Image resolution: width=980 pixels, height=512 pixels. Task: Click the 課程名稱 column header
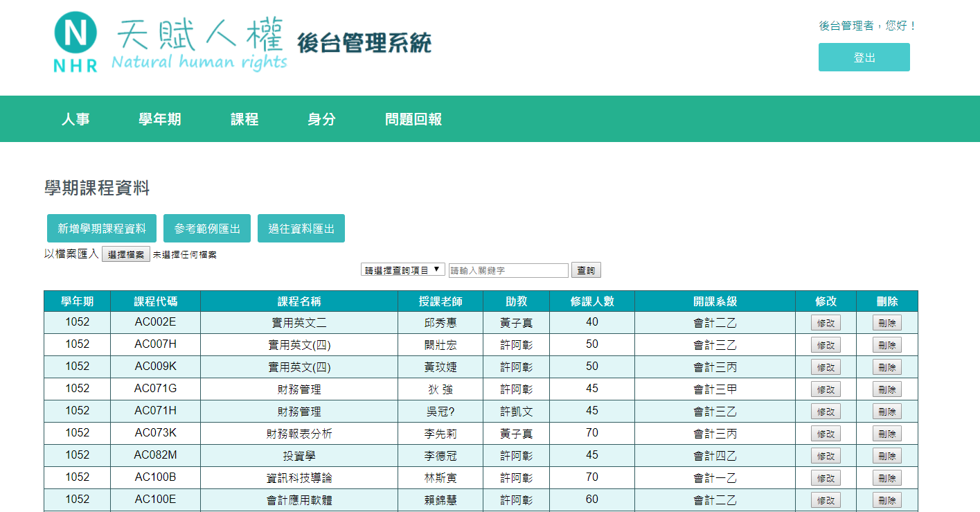pos(299,301)
